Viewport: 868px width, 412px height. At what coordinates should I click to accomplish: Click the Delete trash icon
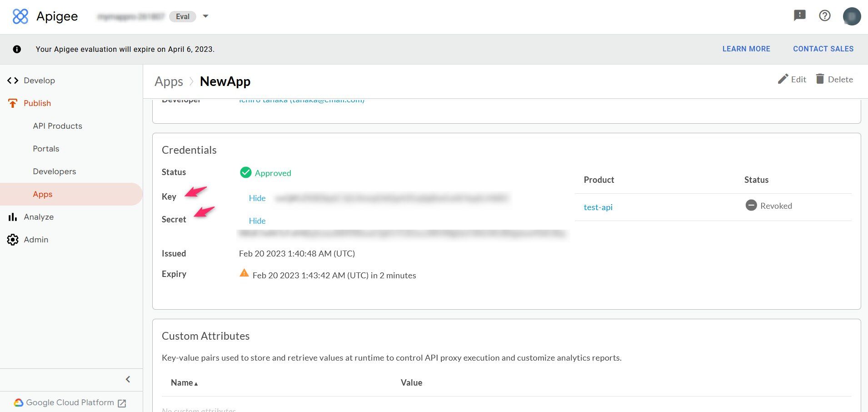pyautogui.click(x=820, y=79)
